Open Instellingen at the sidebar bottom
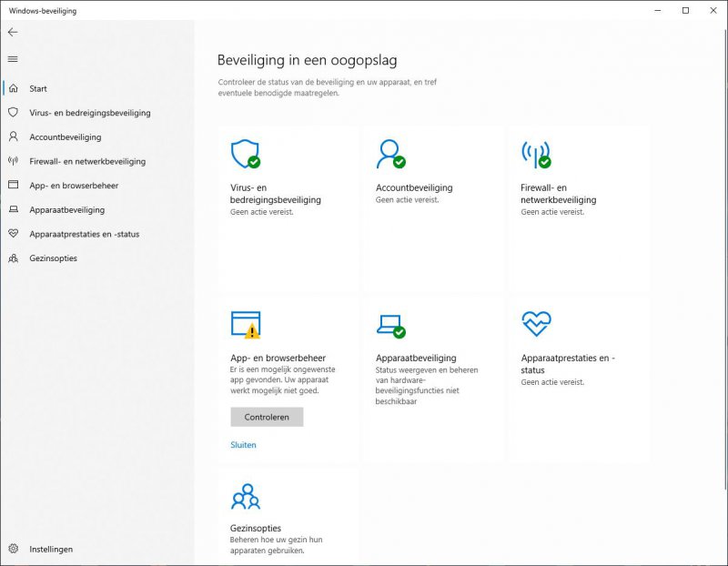Viewport: 728px width, 566px height. [50, 550]
